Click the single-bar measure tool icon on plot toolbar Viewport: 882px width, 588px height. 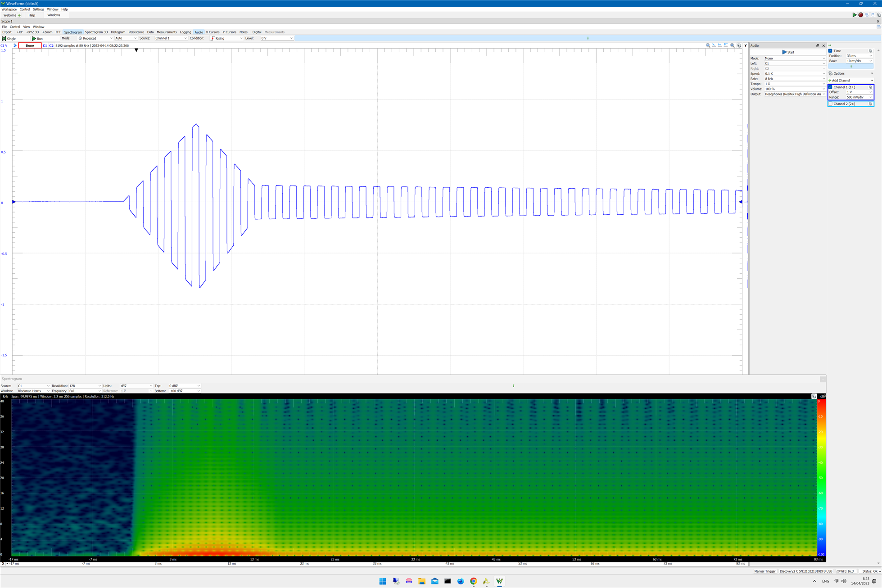(x=720, y=45)
